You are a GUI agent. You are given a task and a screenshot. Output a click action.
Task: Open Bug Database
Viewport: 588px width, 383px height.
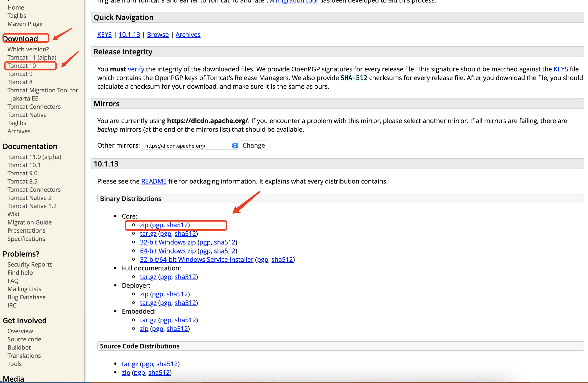[26, 297]
